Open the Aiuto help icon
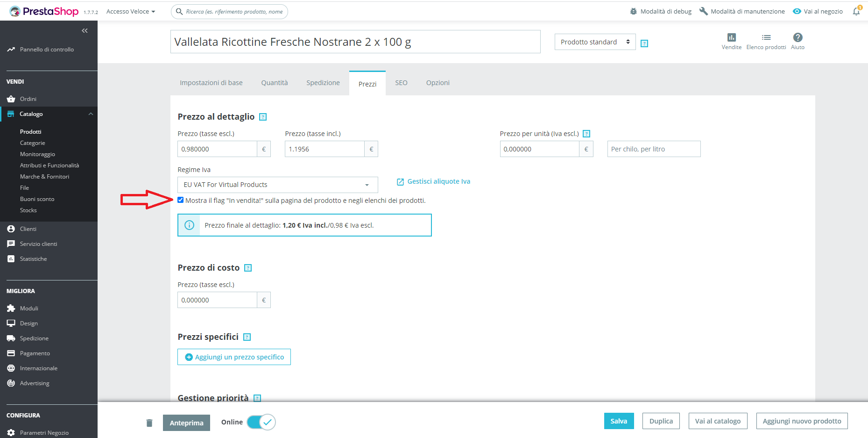The height and width of the screenshot is (438, 868). pos(798,37)
